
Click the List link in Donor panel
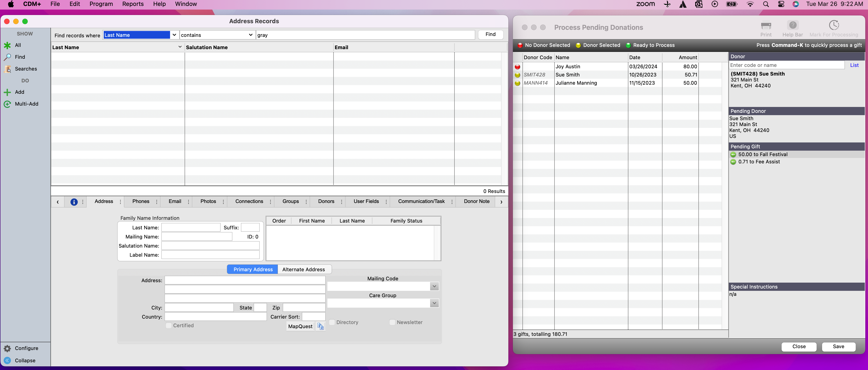(x=854, y=65)
